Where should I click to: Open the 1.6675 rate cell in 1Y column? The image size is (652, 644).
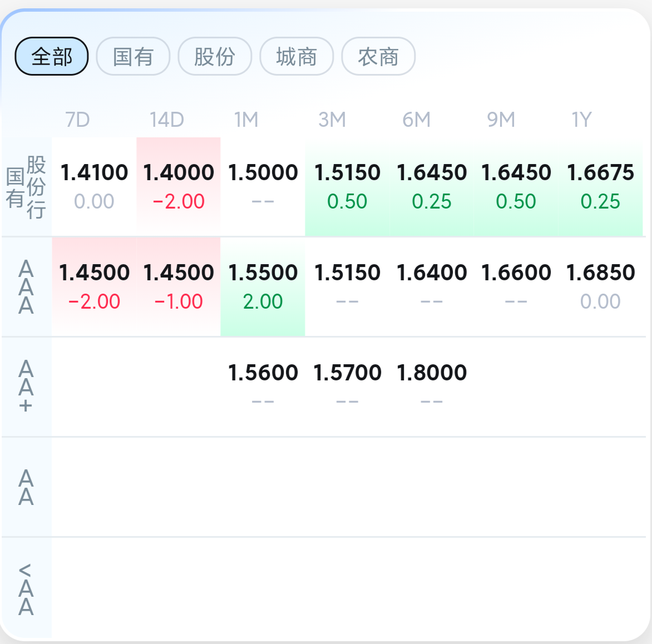pyautogui.click(x=600, y=186)
